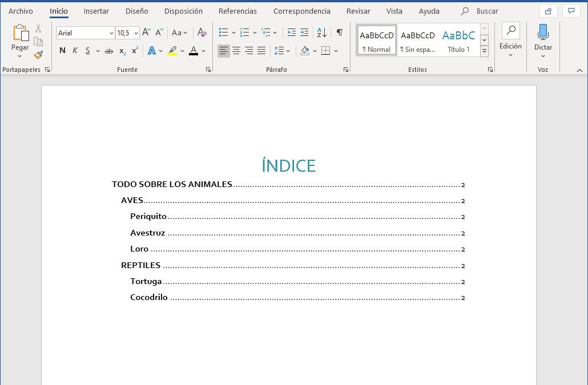Screen dimensions: 588x385
Task: Apply the yellow text highlight color
Action: [x=172, y=51]
